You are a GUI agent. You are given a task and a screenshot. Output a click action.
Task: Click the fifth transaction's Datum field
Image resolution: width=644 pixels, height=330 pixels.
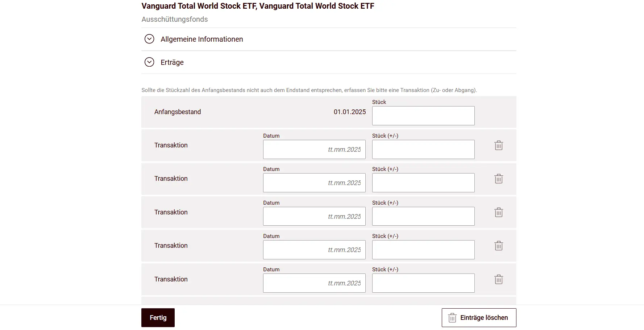[314, 283]
